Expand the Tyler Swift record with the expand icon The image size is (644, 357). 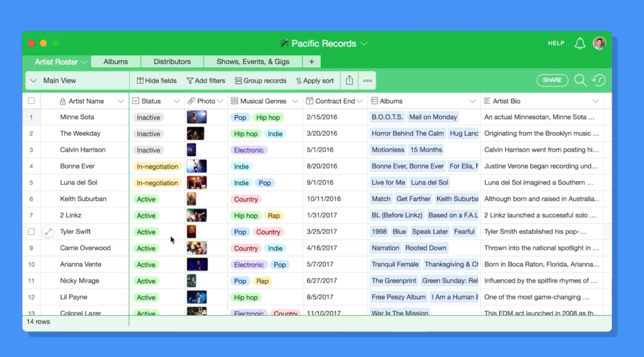[x=48, y=232]
